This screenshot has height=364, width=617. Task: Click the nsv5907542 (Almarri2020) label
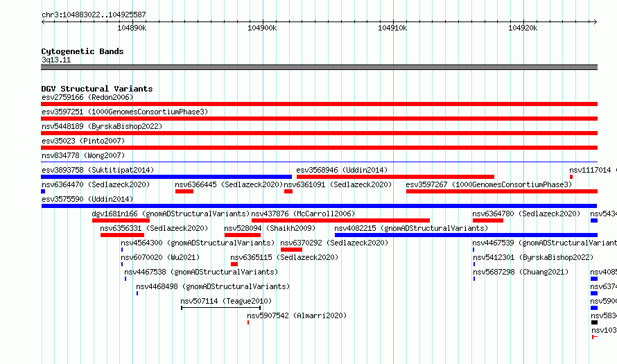[297, 315]
